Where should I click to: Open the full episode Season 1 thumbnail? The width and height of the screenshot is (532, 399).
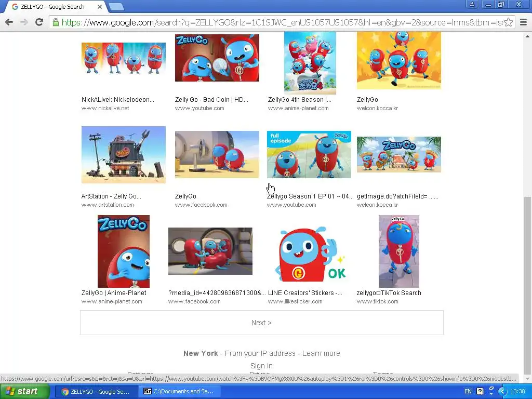coord(309,154)
